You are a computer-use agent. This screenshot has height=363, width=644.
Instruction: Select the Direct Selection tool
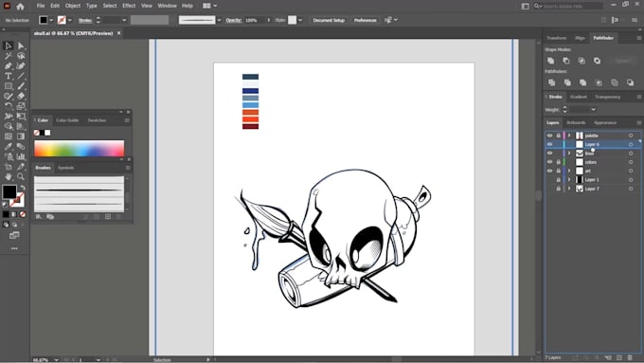coord(21,45)
